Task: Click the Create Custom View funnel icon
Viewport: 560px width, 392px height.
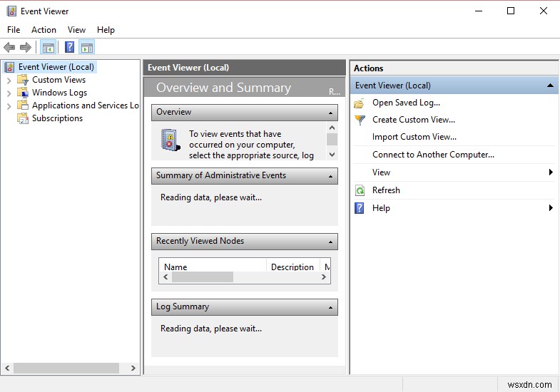Action: click(360, 120)
